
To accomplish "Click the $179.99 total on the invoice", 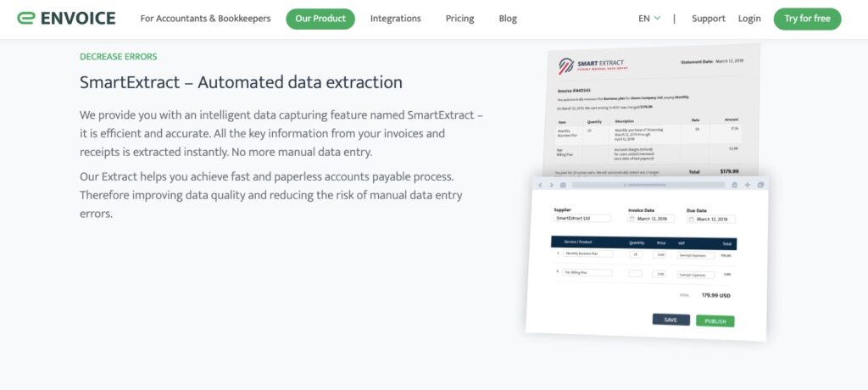I will tap(729, 171).
